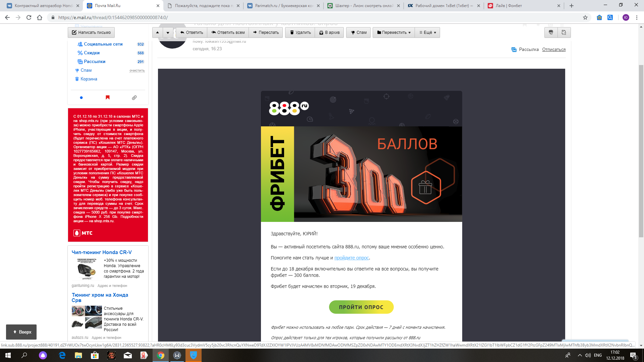Toggle the unread messages filter dot
The height and width of the screenshot is (362, 644).
click(81, 98)
